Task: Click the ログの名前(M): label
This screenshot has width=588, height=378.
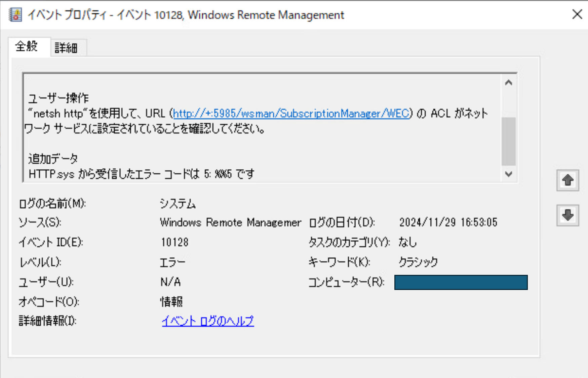Action: (52, 204)
